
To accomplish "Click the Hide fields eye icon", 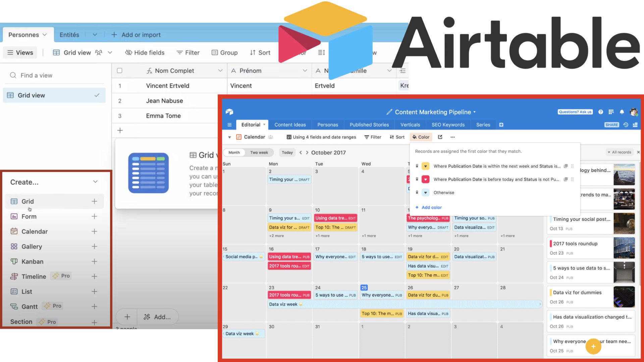I will click(128, 53).
